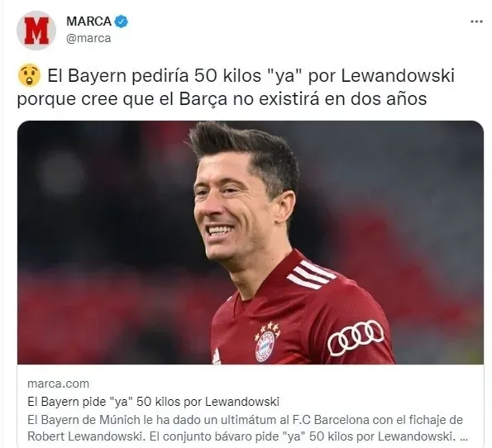Image resolution: width=492 pixels, height=448 pixels.
Task: Click the blue verified badge
Action: coord(121,21)
